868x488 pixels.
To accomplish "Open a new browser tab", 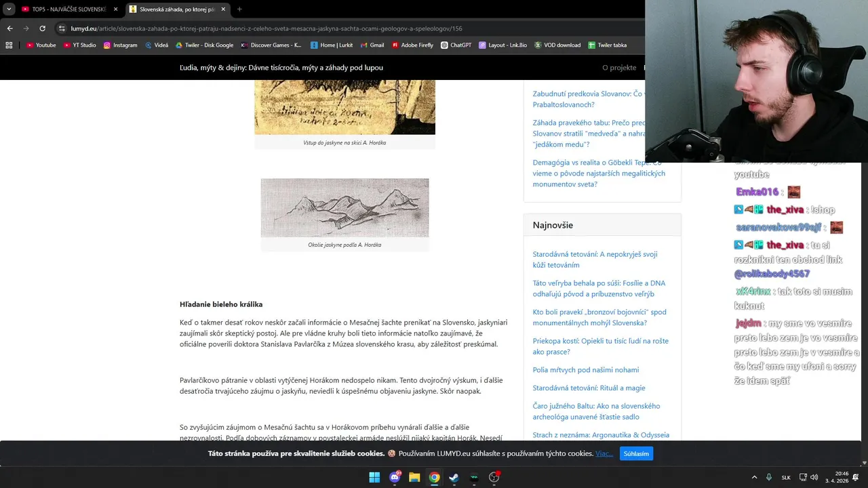I will (x=239, y=9).
